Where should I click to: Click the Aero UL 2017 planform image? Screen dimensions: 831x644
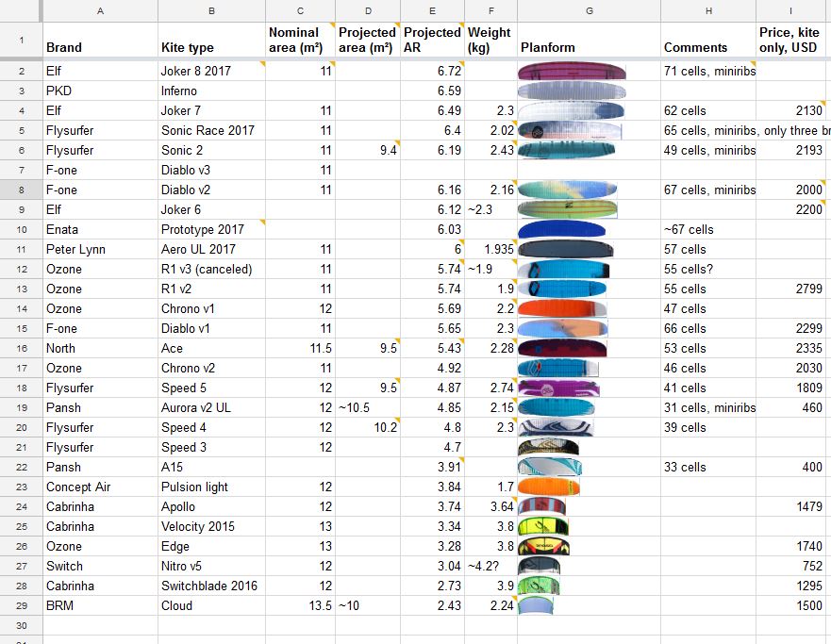[566, 249]
